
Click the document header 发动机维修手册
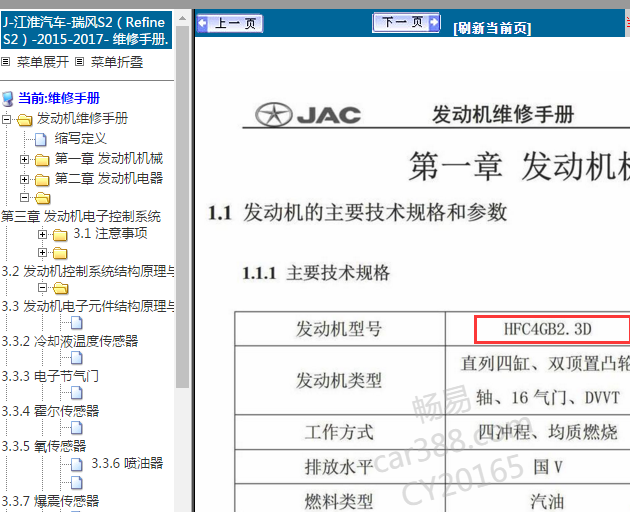click(503, 115)
